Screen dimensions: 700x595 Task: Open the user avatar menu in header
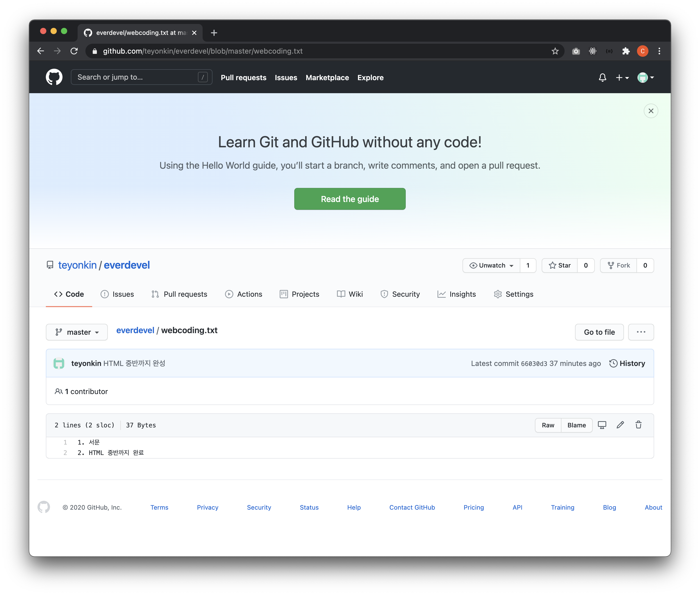point(645,78)
